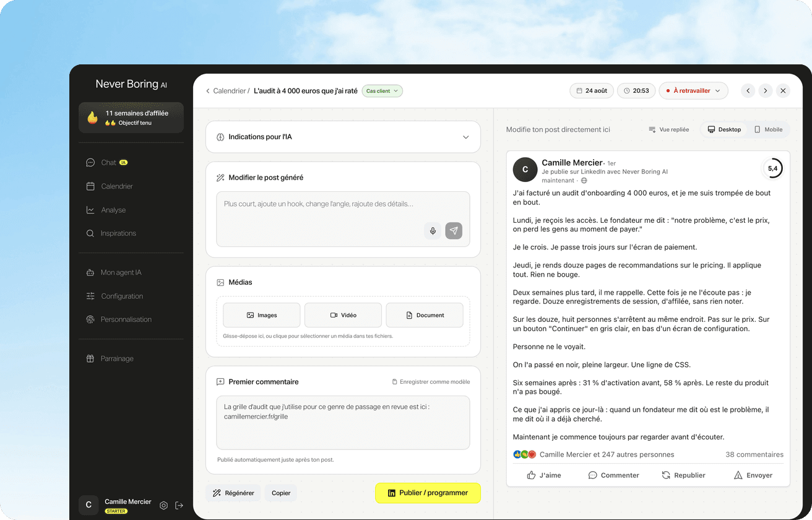Click Republier on the post preview
The width and height of the screenshot is (812, 520).
coord(683,475)
